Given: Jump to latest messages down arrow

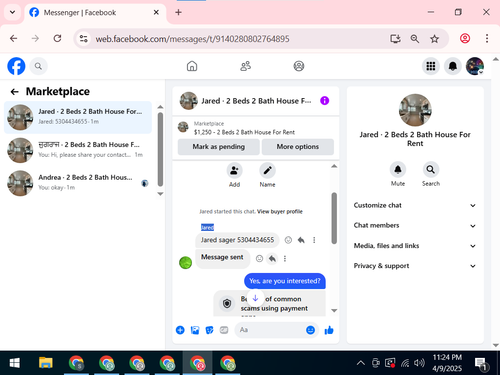Looking at the screenshot, I should click(x=255, y=298).
